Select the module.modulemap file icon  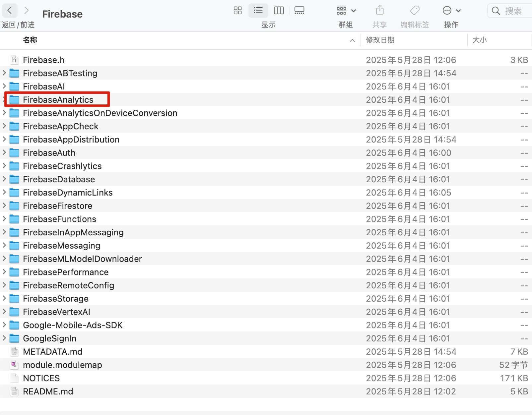[14, 365]
